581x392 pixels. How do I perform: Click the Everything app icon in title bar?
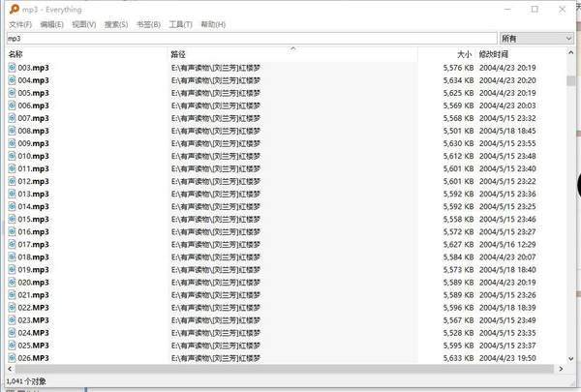pyautogui.click(x=10, y=9)
